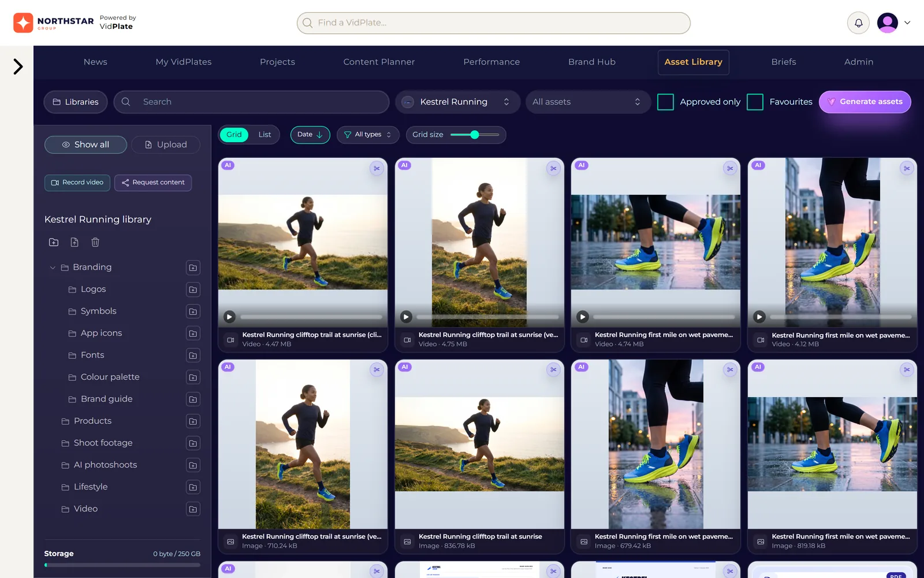Open the Content Planner tab

coord(379,62)
